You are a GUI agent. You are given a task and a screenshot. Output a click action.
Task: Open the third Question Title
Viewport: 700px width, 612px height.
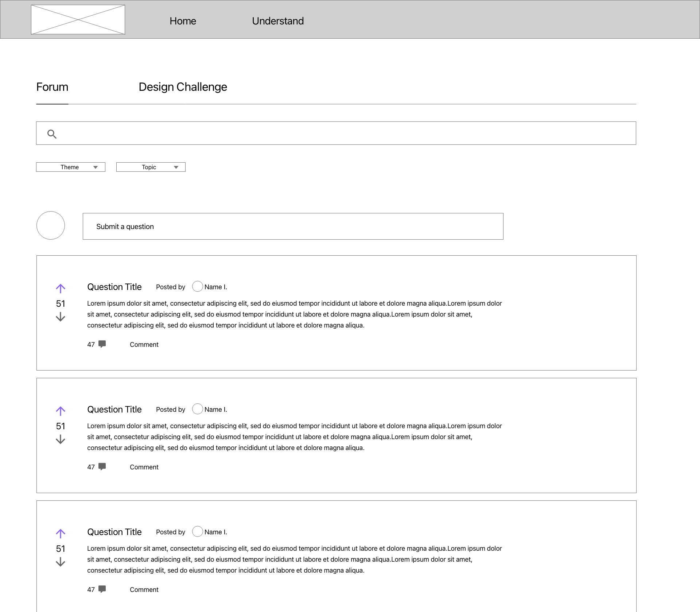pyautogui.click(x=114, y=532)
